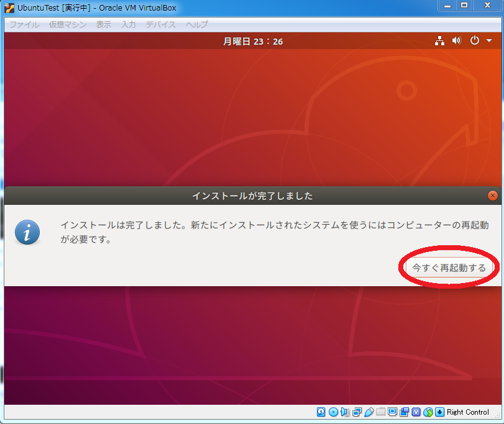Viewport: 504px width, 424px height.
Task: Click the Ubuntu clock 月曜日 23:26
Action: pos(253,42)
